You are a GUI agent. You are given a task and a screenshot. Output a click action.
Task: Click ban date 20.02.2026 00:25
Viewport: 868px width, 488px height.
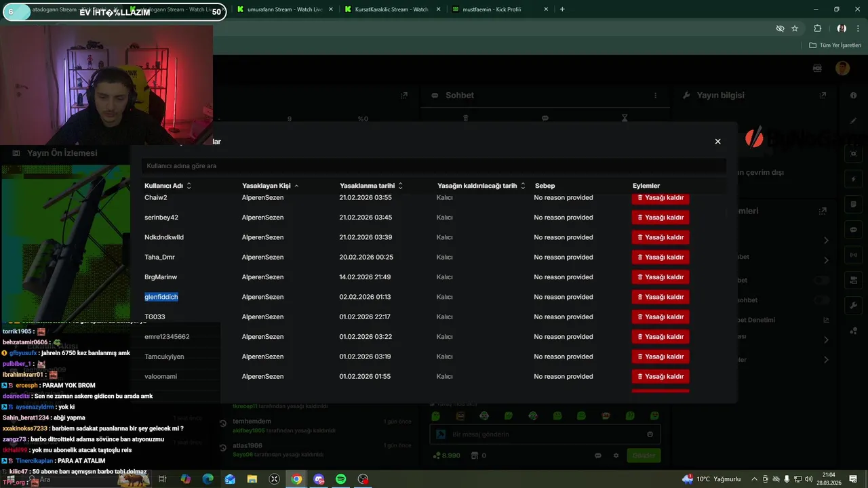(366, 257)
